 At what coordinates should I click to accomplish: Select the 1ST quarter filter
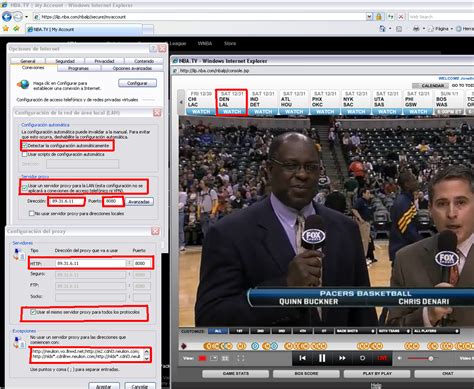[239, 331]
